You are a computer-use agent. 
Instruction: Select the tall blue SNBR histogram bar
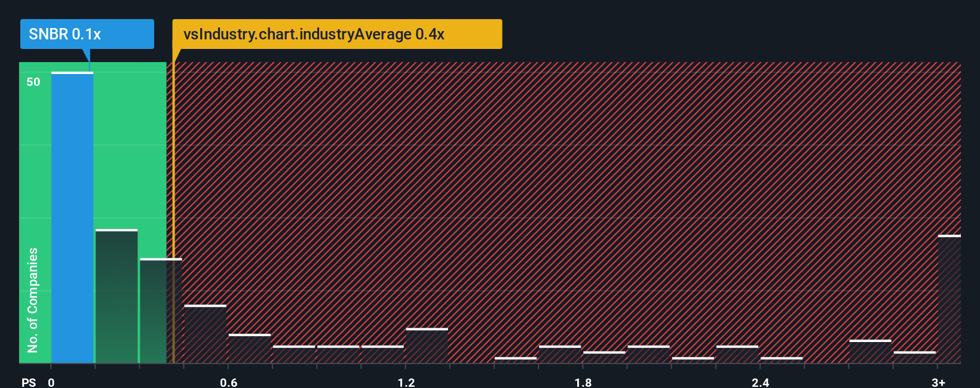click(x=72, y=217)
